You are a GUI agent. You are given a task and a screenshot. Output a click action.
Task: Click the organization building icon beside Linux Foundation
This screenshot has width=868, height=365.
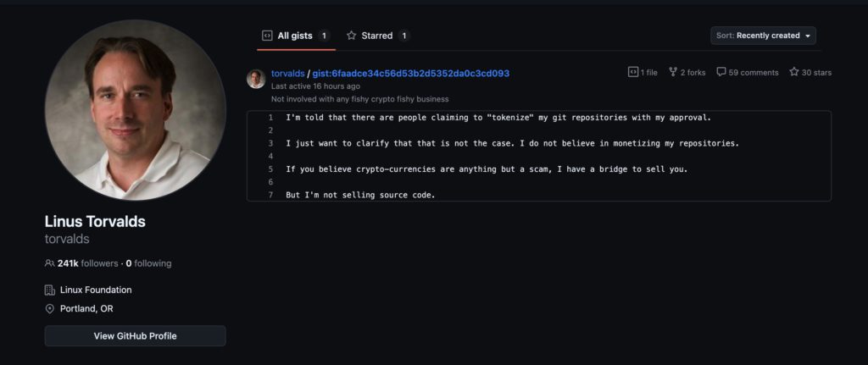pos(50,290)
